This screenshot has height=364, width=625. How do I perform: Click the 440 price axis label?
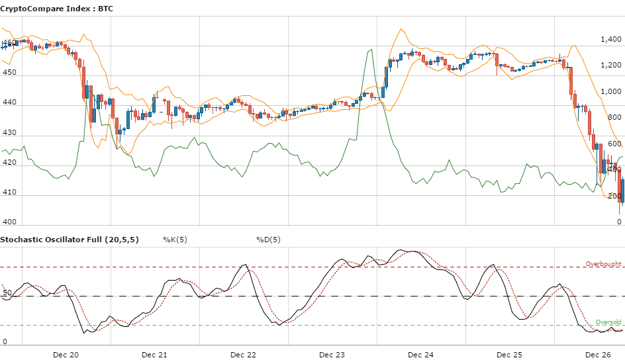(x=9, y=102)
